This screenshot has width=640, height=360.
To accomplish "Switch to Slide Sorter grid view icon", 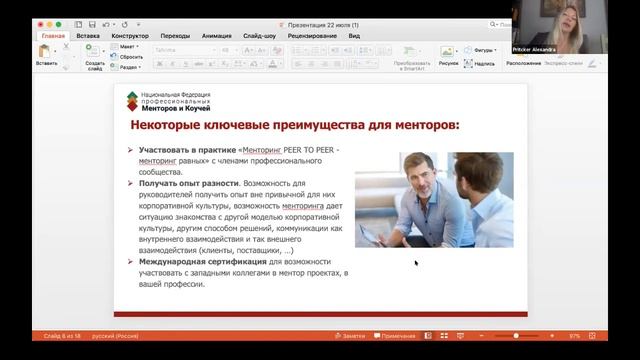I will [x=444, y=336].
